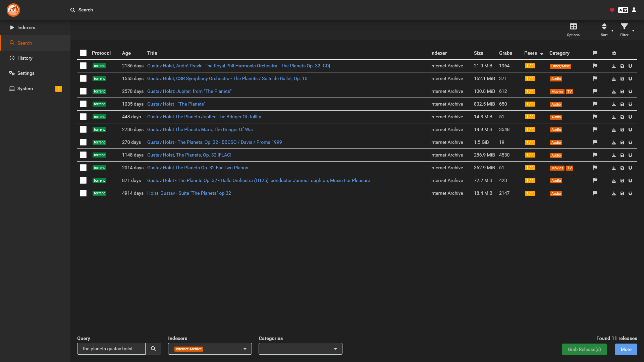Check the Mars Bringer Of War row

click(x=83, y=129)
